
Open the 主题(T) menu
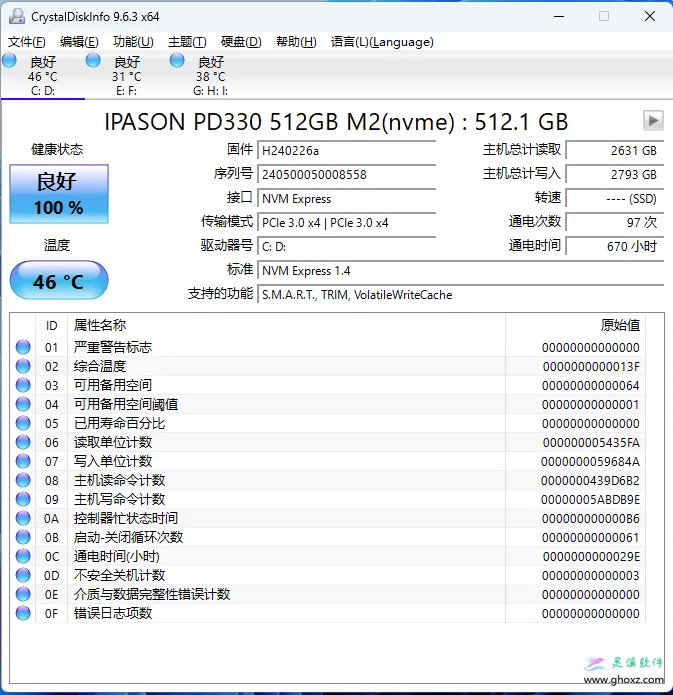coord(187,42)
